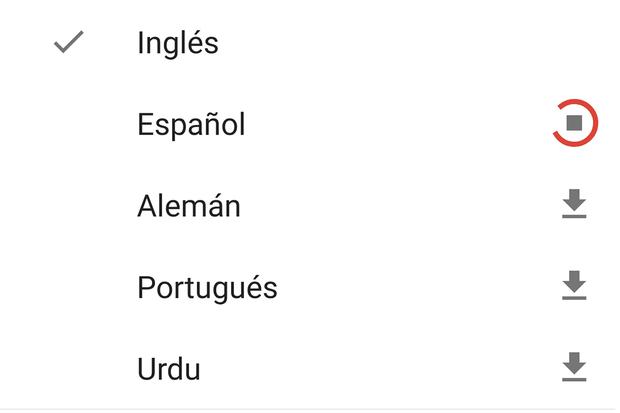Select Alemán as the language

(189, 206)
